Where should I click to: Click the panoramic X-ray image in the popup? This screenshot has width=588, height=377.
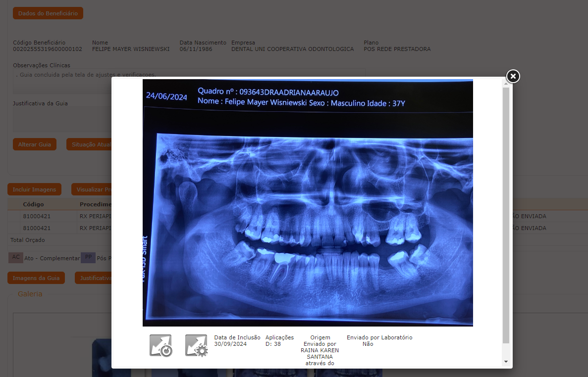[x=308, y=202]
